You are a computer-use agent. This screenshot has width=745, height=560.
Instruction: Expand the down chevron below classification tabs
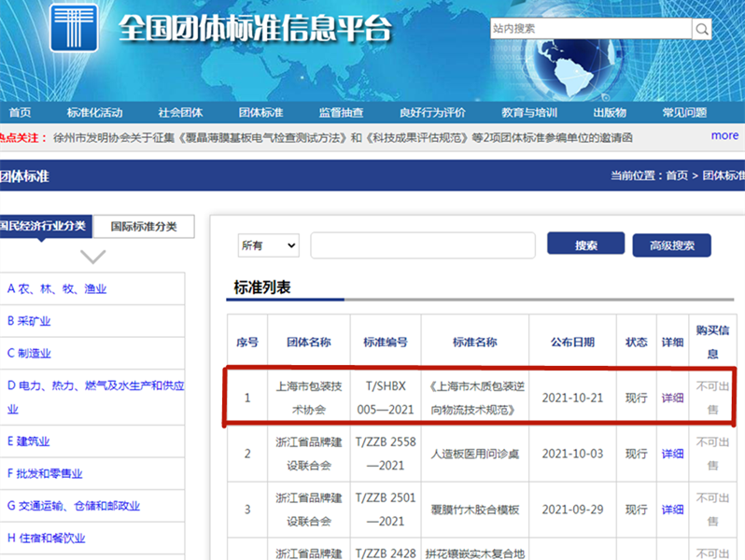93,256
